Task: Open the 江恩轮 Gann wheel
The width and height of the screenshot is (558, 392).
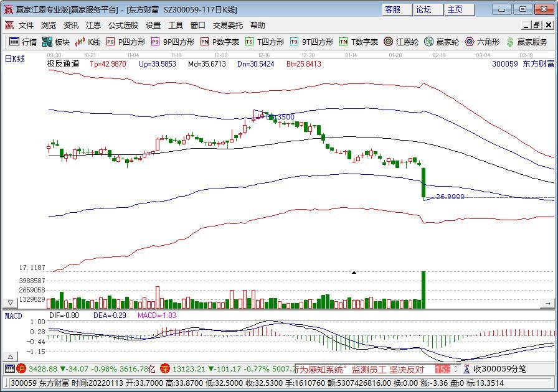Action: [401, 42]
